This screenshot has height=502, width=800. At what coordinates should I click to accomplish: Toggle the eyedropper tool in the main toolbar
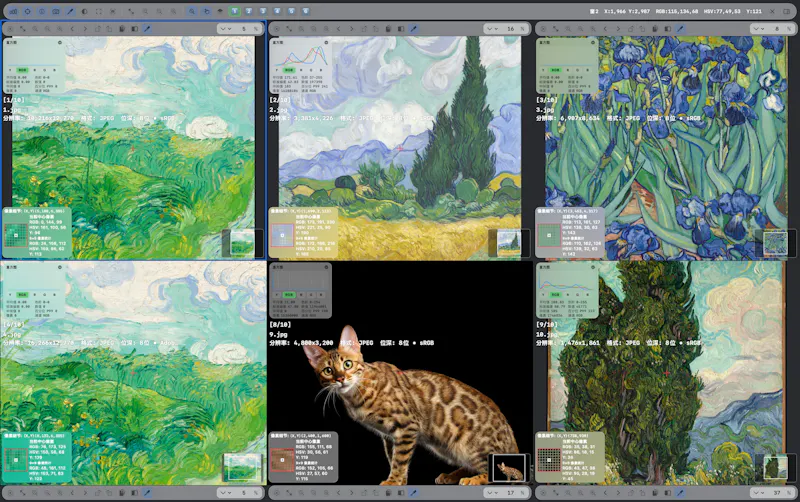pyautogui.click(x=70, y=11)
